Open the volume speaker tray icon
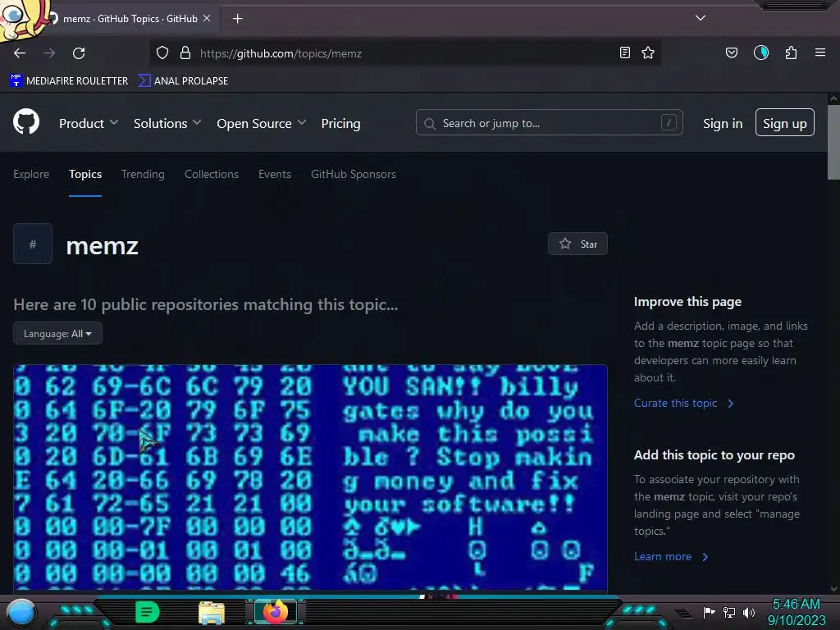 click(x=749, y=612)
